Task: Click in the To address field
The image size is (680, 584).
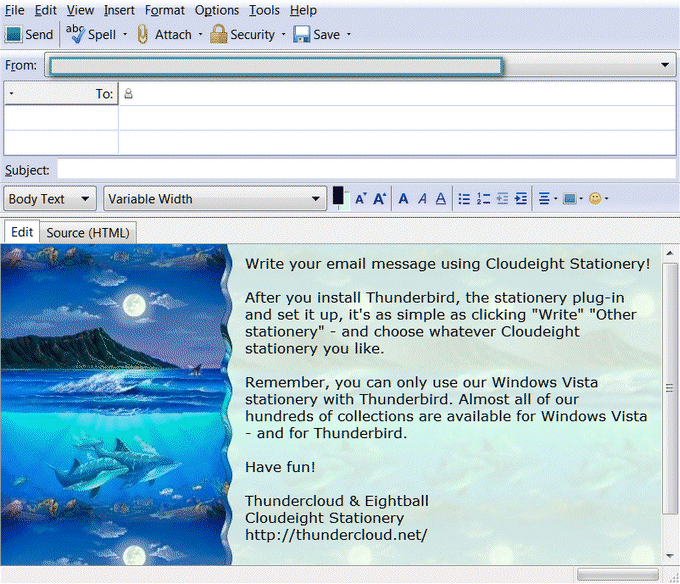Action: pos(397,93)
